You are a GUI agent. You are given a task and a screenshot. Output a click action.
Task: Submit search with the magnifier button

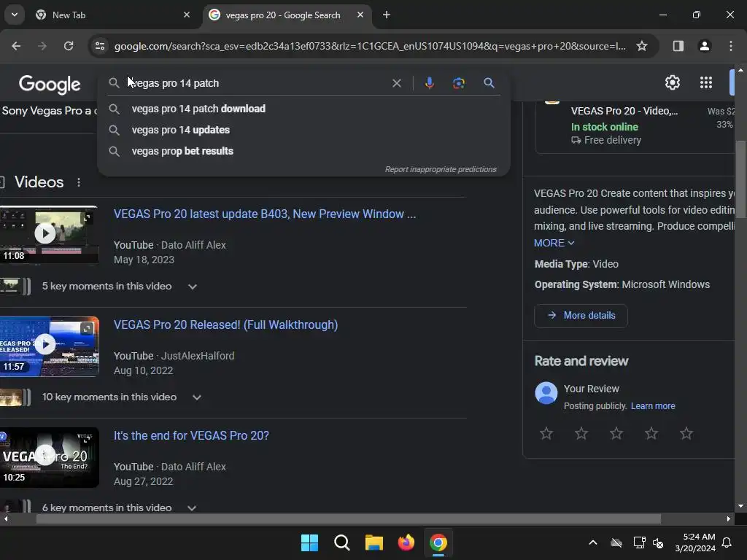[489, 83]
